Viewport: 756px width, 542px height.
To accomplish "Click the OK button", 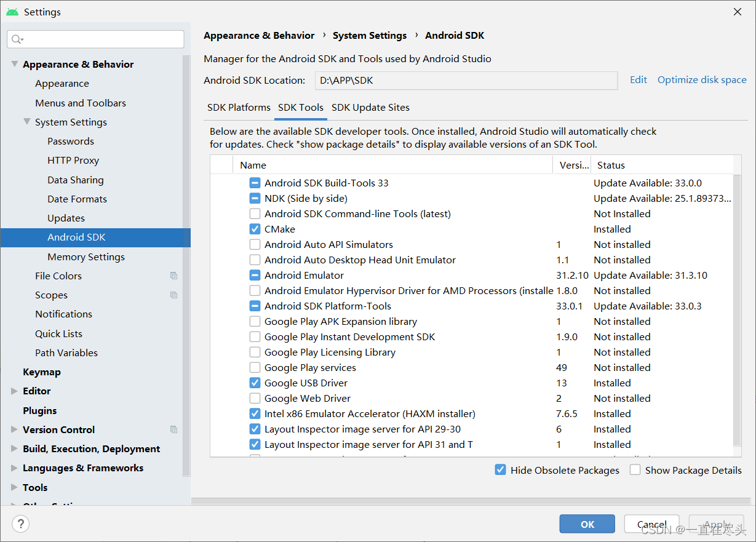I will click(x=587, y=524).
